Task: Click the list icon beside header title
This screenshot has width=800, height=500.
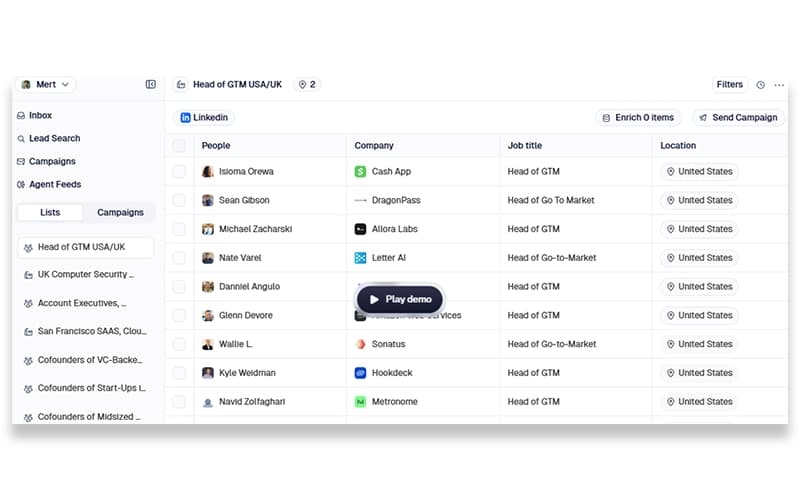Action: click(x=181, y=85)
